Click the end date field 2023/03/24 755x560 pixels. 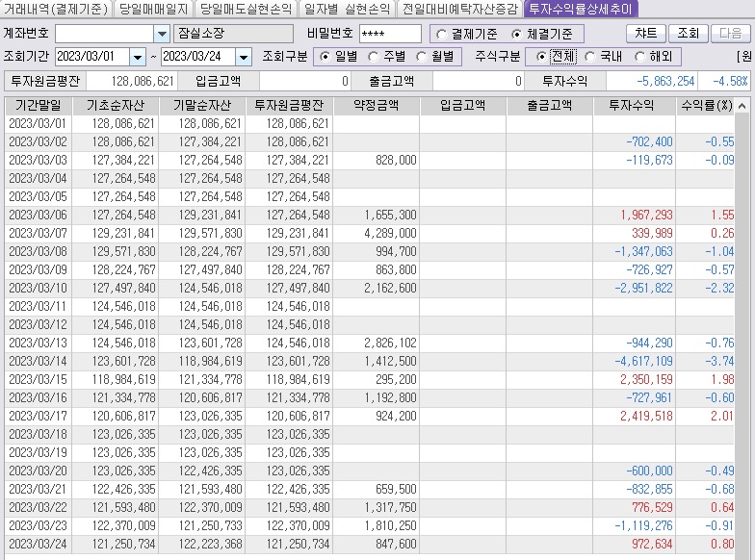pyautogui.click(x=198, y=58)
